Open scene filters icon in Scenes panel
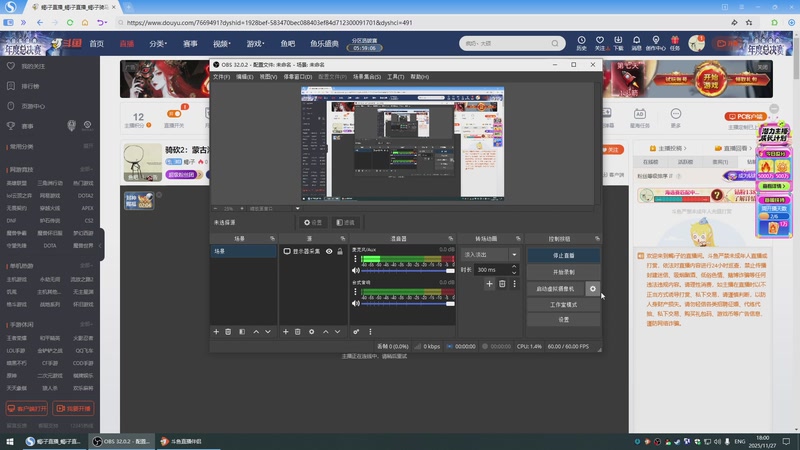The width and height of the screenshot is (800, 450). [x=242, y=332]
